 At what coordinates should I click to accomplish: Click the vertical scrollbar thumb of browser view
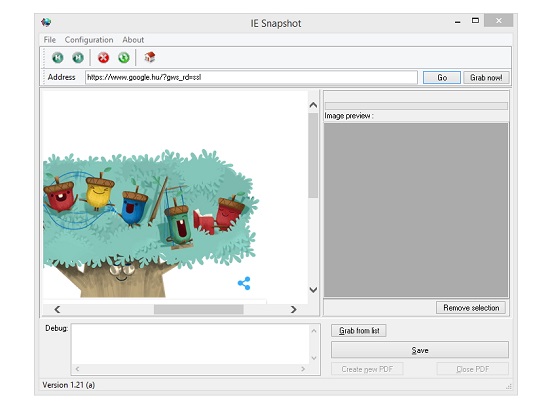(x=313, y=156)
